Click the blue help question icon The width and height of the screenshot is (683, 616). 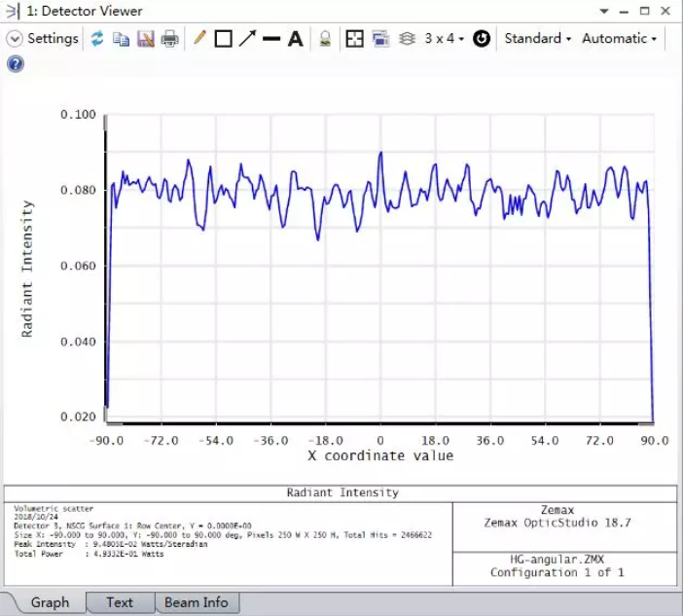tap(15, 64)
